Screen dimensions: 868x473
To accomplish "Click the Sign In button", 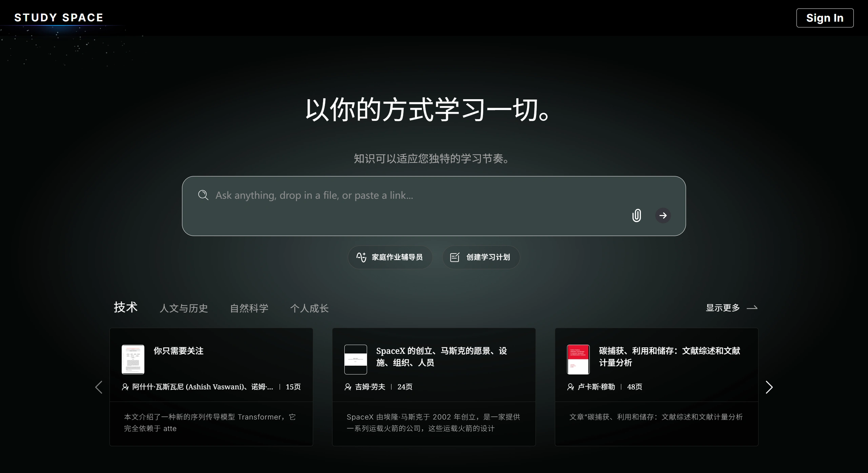I will 825,18.
